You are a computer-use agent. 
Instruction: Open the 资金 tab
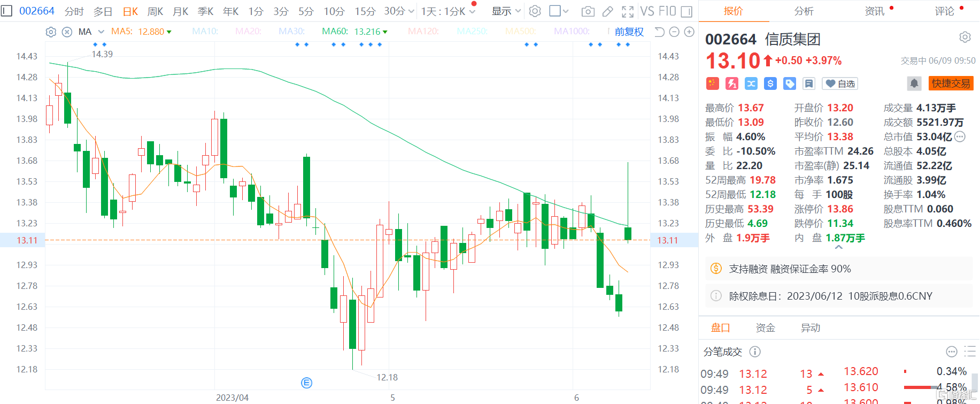click(765, 327)
